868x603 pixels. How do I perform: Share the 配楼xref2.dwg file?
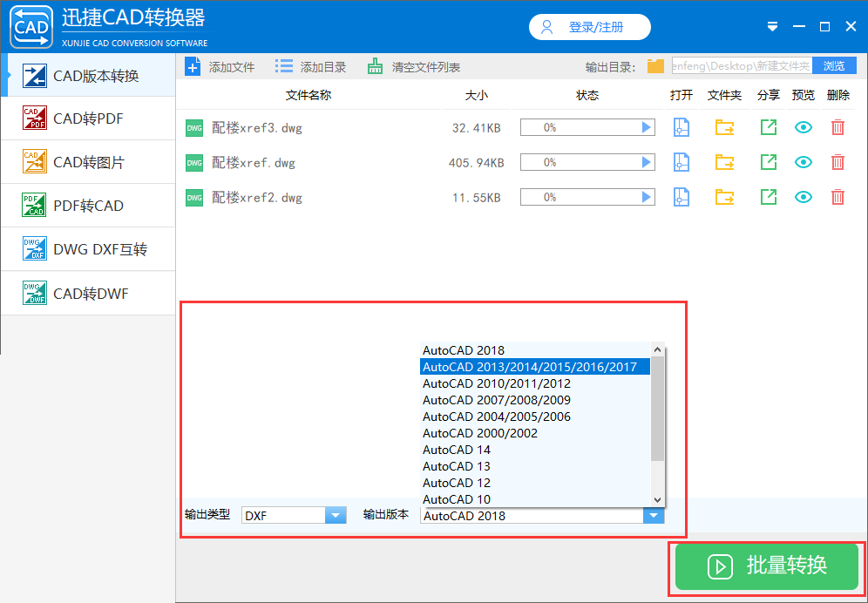769,197
